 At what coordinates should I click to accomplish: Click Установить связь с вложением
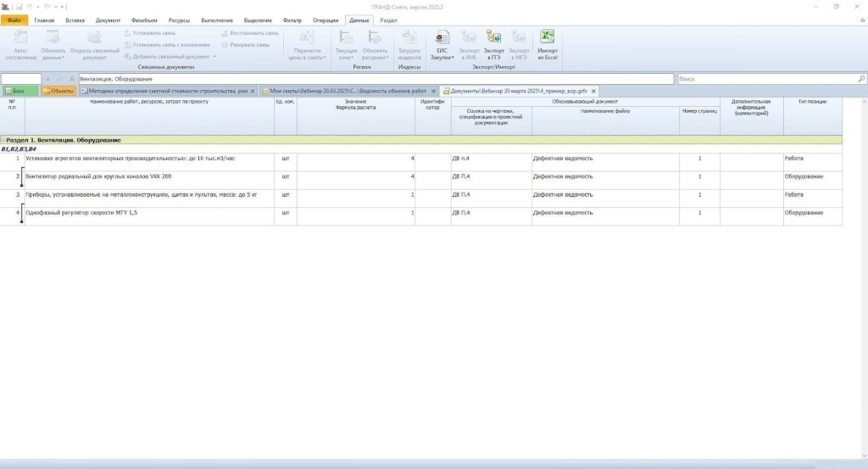(167, 45)
